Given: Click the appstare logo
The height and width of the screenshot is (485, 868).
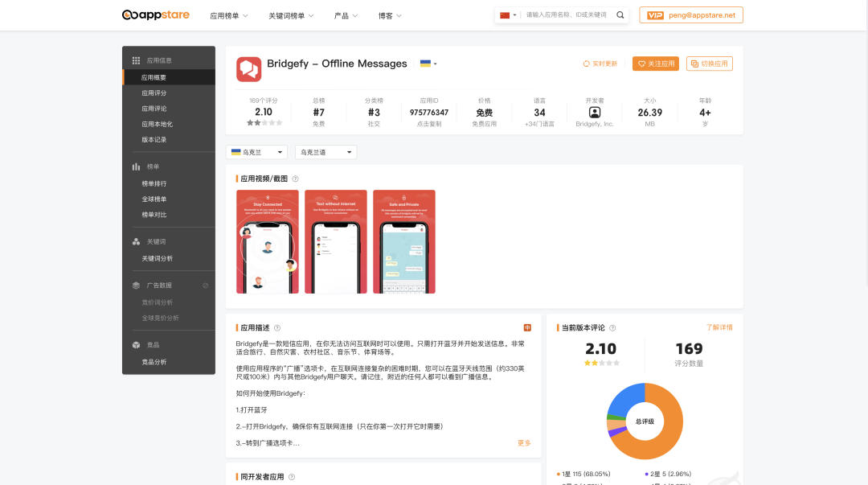Looking at the screenshot, I should coord(155,14).
